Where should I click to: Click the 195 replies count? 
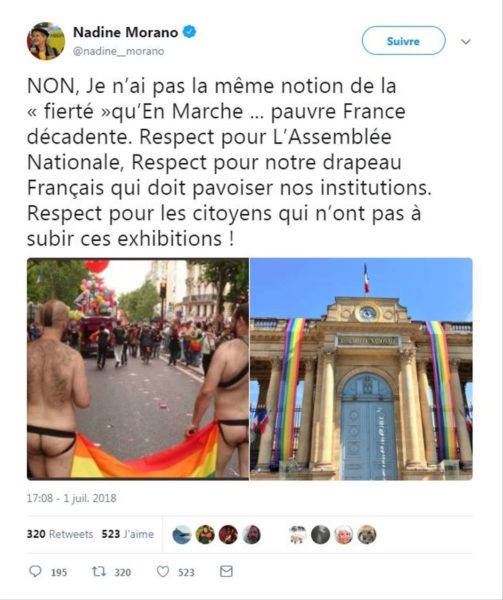pyautogui.click(x=59, y=572)
